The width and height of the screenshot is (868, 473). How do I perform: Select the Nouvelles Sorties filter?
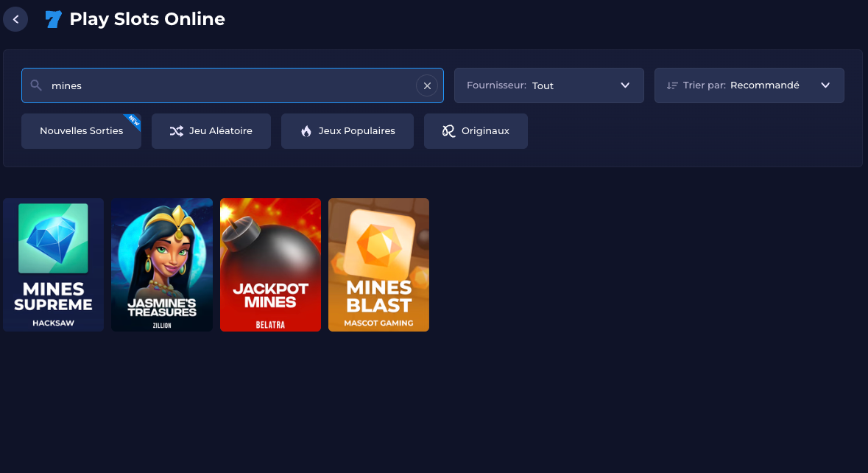coord(82,131)
